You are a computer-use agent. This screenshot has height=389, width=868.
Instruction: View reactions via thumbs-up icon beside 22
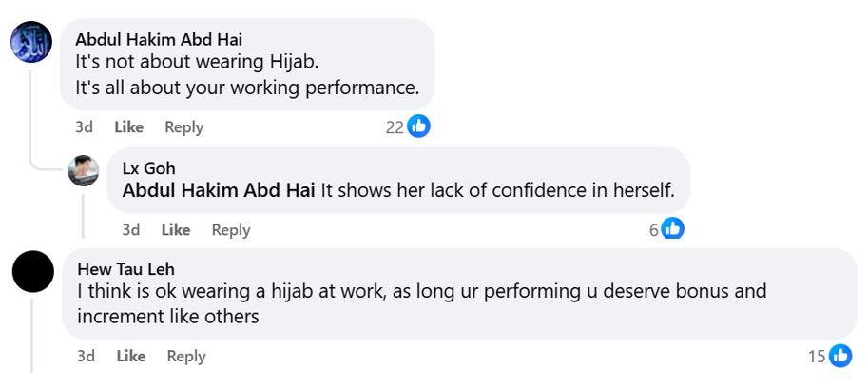419,126
